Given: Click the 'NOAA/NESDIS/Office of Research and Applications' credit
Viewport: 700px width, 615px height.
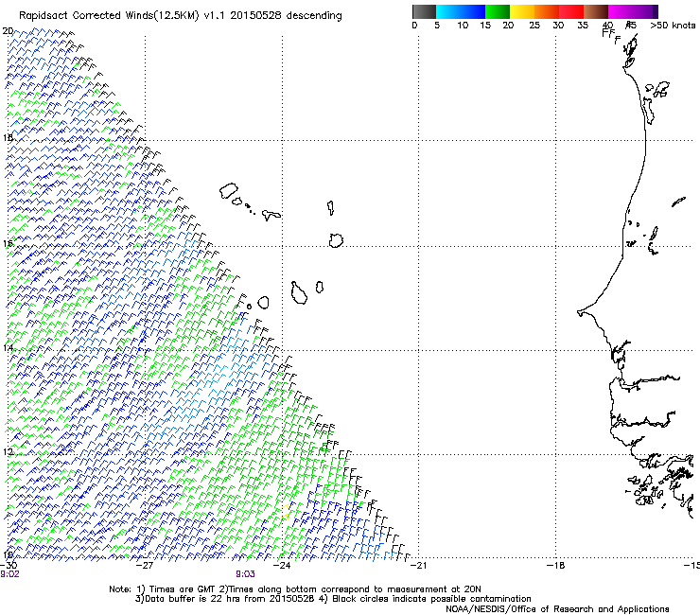Looking at the screenshot, I should coord(557,609).
